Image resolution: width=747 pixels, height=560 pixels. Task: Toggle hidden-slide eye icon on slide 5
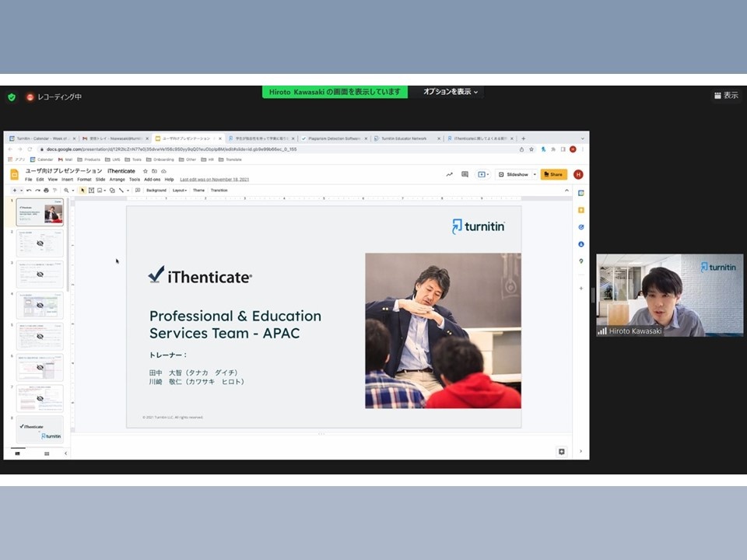coord(40,336)
